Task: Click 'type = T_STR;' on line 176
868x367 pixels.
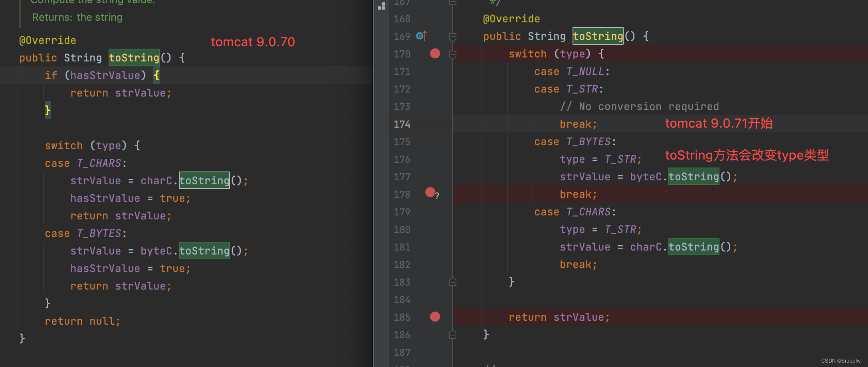Action: point(600,159)
